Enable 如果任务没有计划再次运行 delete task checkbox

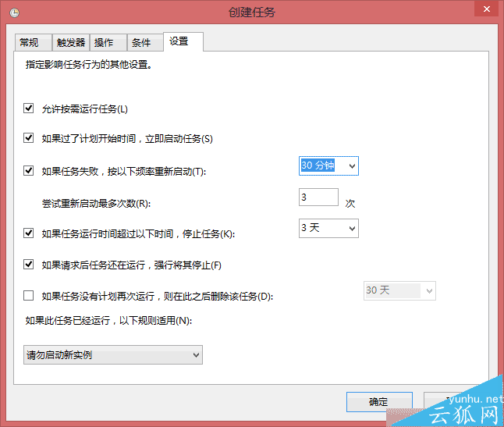click(x=29, y=296)
